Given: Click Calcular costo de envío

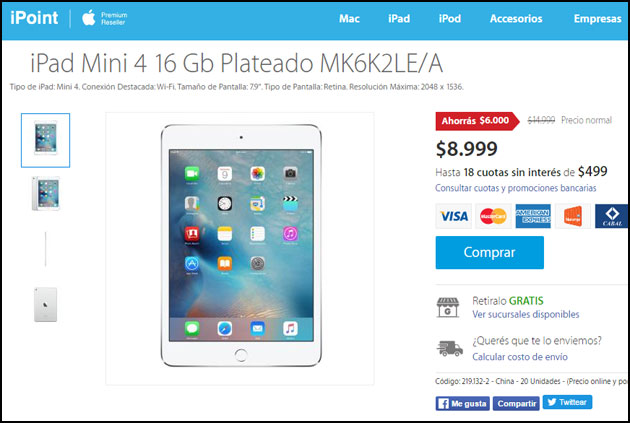Looking at the screenshot, I should click(x=520, y=357).
